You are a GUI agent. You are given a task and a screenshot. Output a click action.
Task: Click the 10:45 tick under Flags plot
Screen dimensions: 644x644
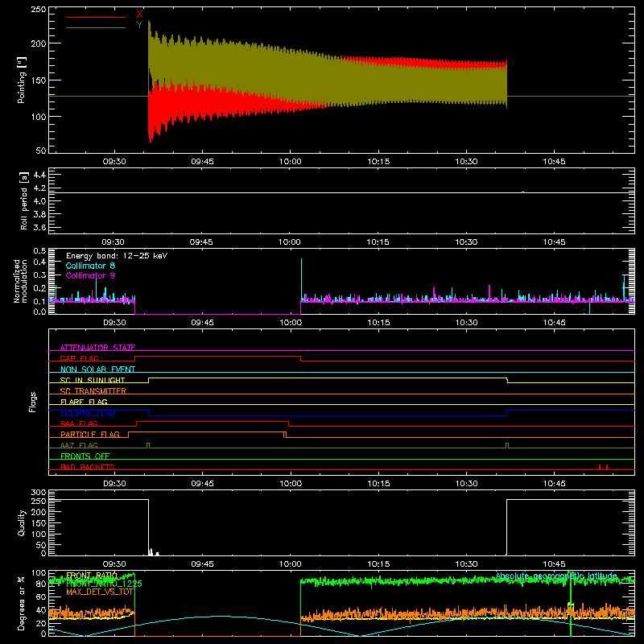(555, 484)
